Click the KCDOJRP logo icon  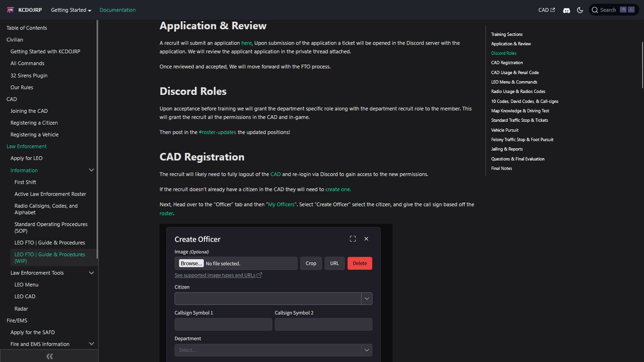10,10
